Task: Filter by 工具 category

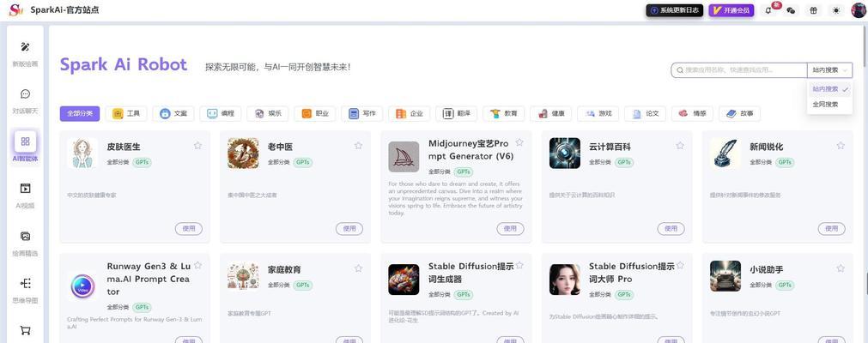Action: [126, 113]
